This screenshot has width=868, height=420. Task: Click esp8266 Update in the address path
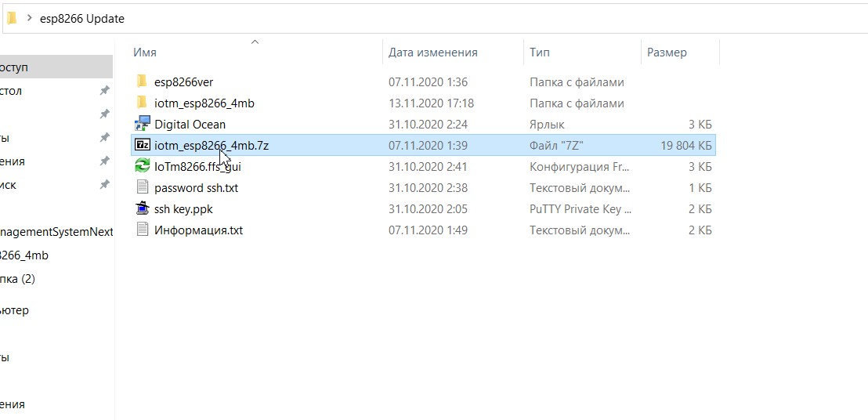(x=81, y=18)
